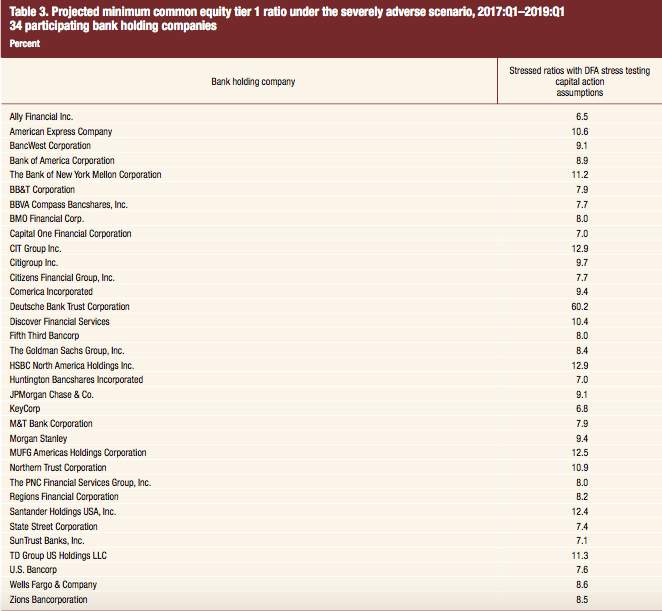Click the 10.4 value for Discover Financial
662x611 pixels.
580,321
